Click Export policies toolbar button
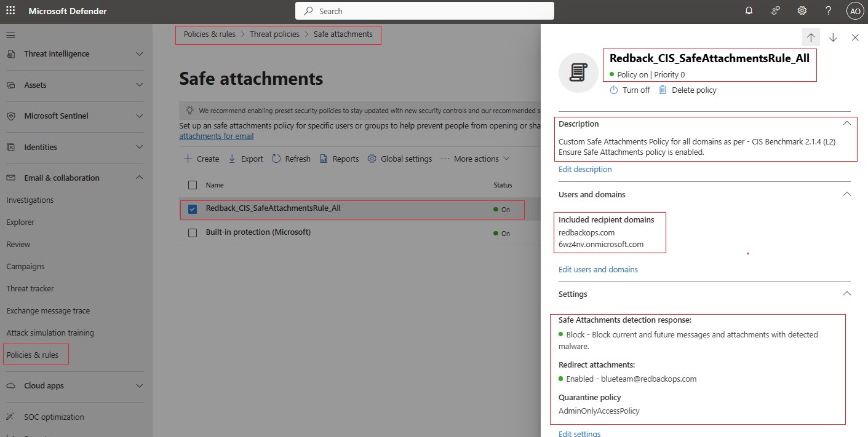Image resolution: width=868 pixels, height=437 pixels. tap(245, 159)
